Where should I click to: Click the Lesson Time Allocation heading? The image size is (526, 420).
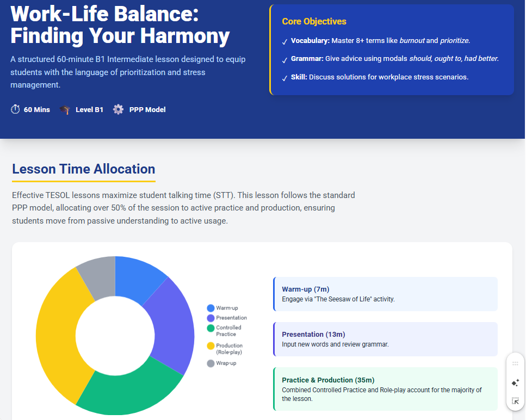[x=84, y=169]
